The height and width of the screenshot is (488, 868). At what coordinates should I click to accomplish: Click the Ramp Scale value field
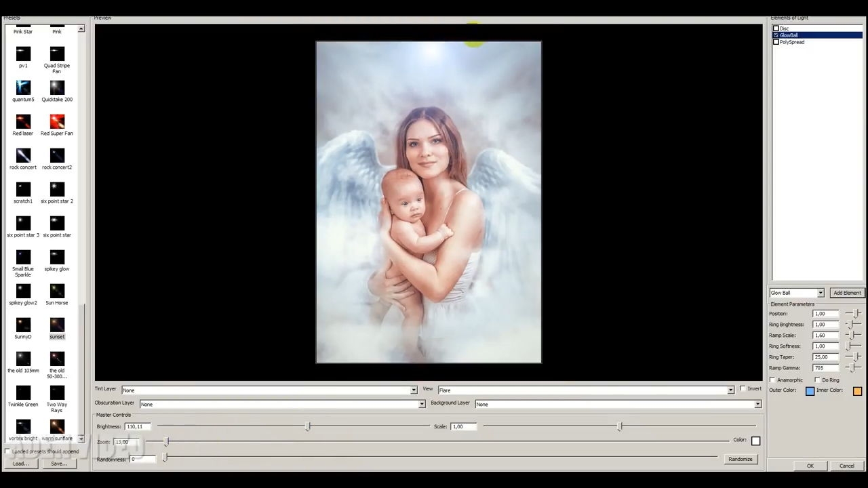coord(826,335)
